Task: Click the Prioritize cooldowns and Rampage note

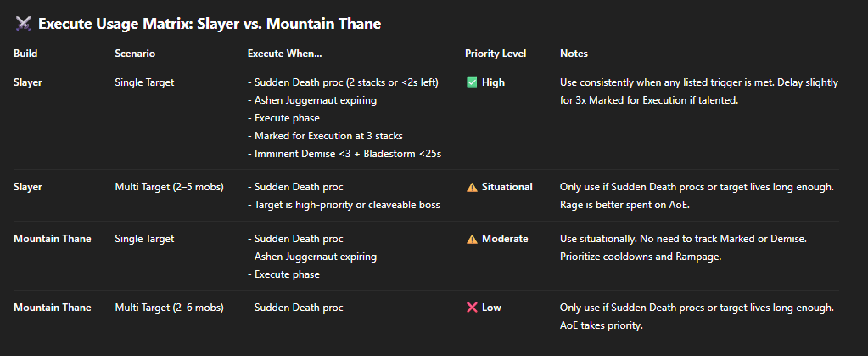Action: 641,257
